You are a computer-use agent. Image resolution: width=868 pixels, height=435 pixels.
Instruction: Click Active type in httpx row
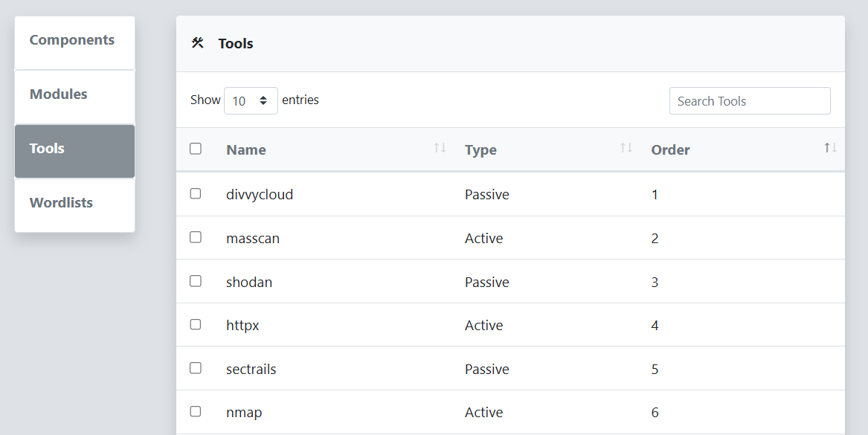(x=483, y=326)
